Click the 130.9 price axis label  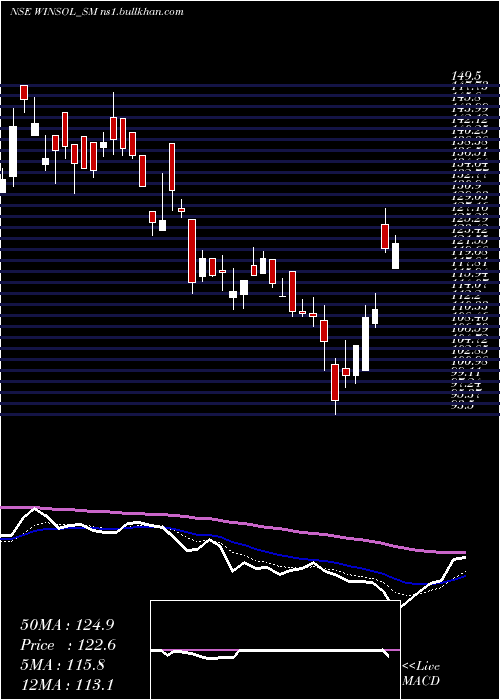[x=469, y=186]
